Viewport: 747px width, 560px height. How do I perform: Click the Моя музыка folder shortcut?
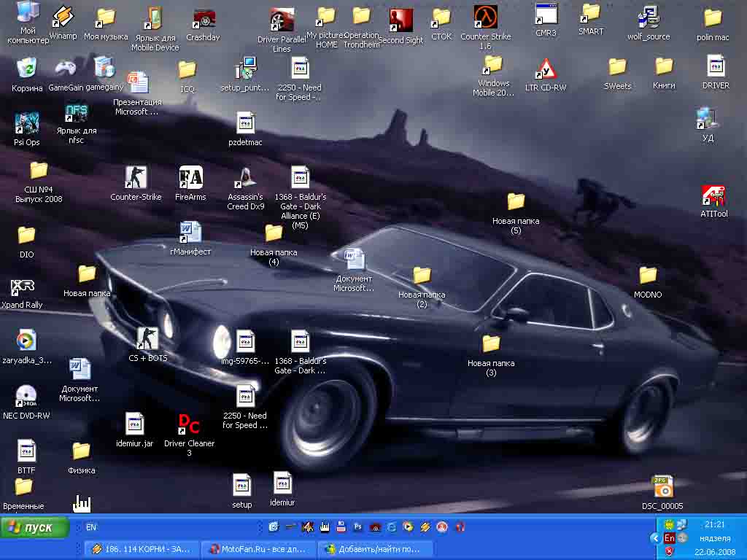[x=106, y=18]
